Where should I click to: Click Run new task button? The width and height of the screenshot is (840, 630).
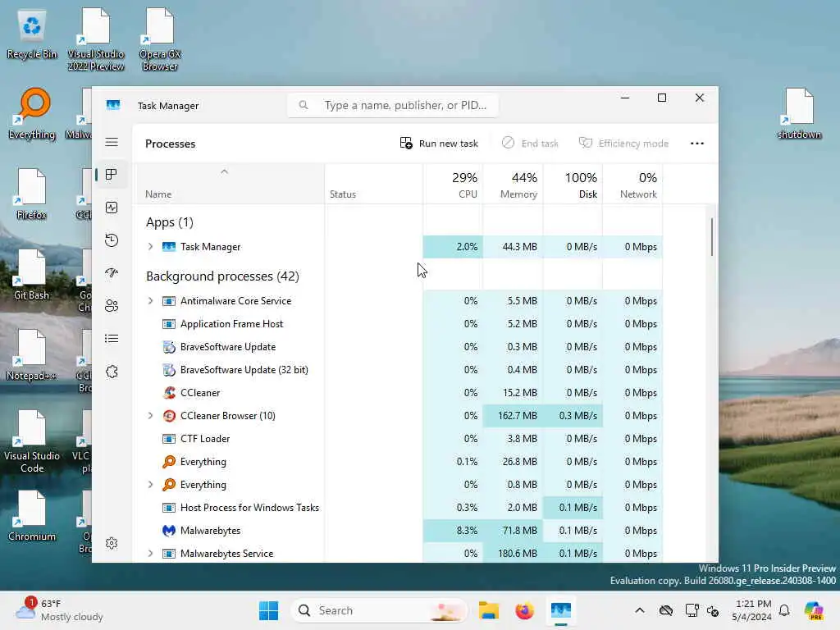[439, 143]
